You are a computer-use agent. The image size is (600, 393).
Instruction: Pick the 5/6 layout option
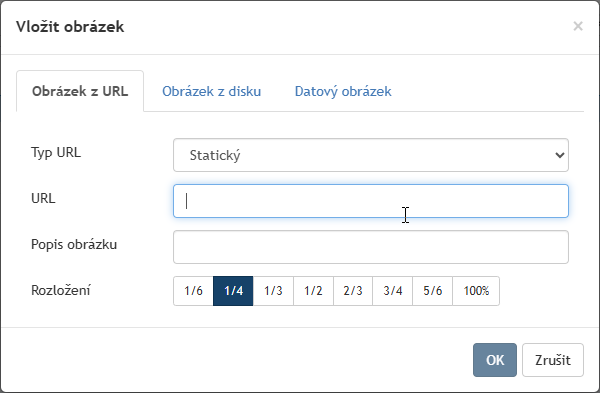coord(432,291)
